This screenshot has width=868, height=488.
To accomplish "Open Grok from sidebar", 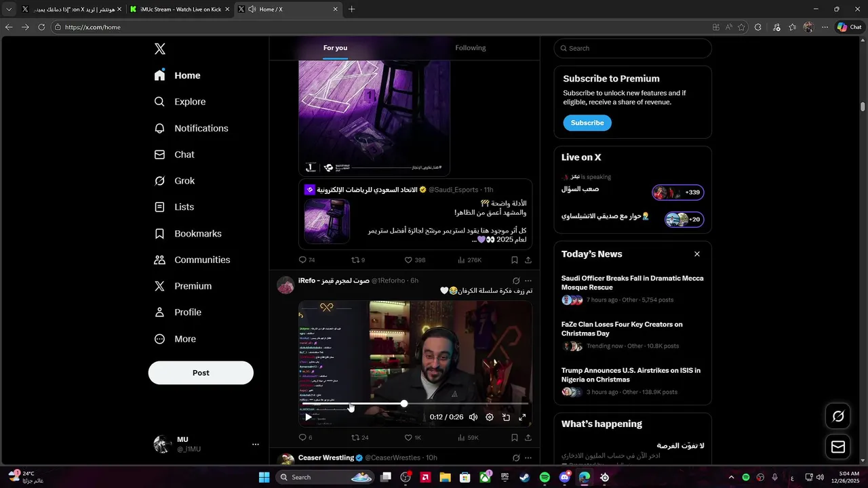I will pos(174,181).
